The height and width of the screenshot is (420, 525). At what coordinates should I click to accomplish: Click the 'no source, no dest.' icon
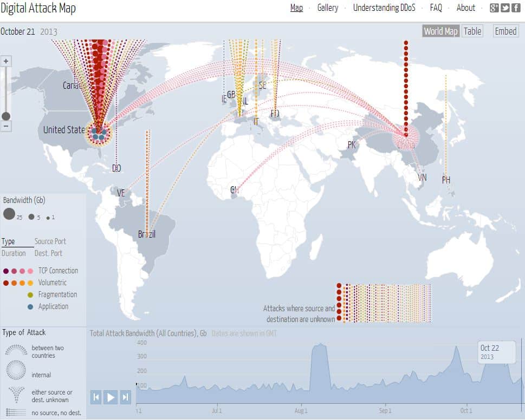16,412
